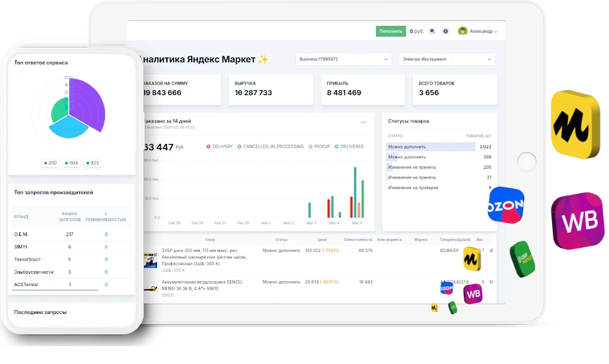Click the purple pie chart segment
The height and width of the screenshot is (364, 609).
(87, 104)
